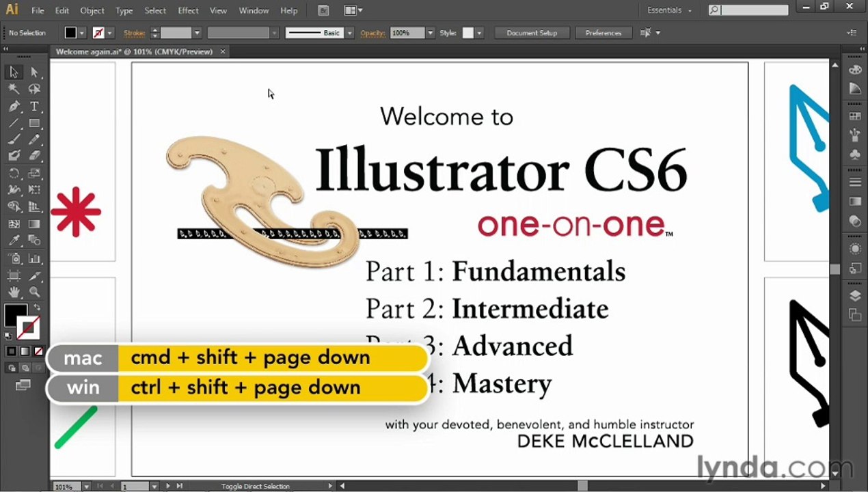
Task: Select the Direct Selection tool white arrow
Action: pos(34,72)
